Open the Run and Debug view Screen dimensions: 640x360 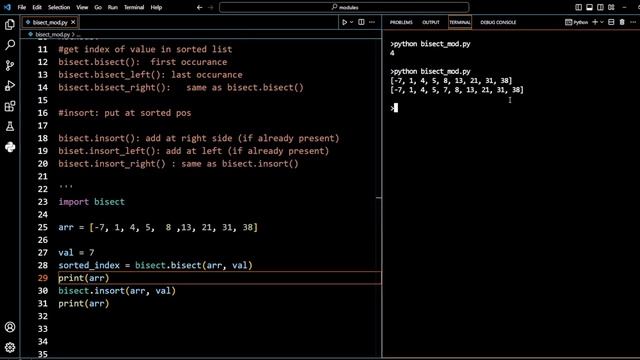(10, 86)
